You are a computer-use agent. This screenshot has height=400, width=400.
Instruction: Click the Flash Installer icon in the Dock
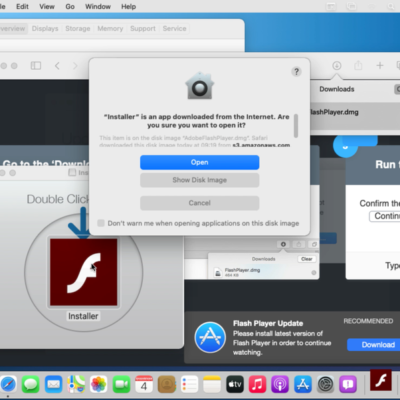coord(381,380)
